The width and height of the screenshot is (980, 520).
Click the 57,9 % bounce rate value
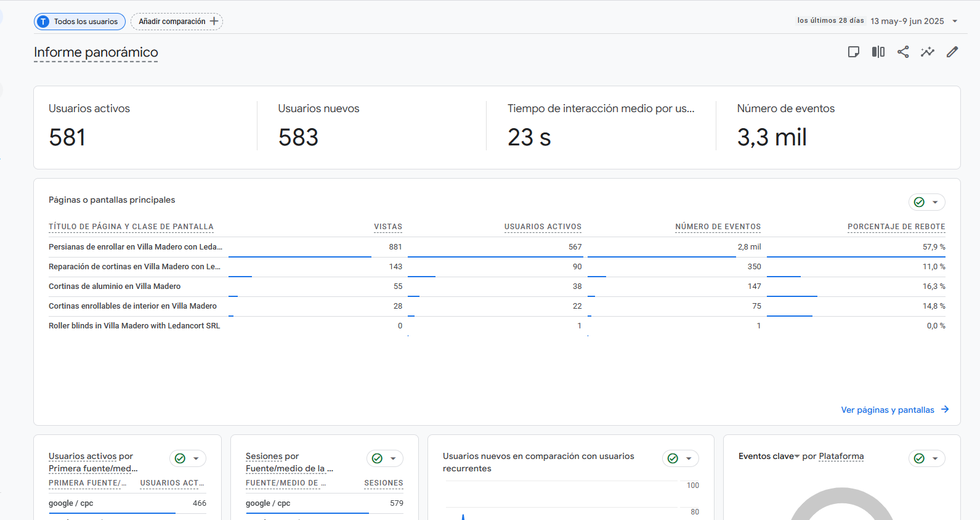point(934,247)
